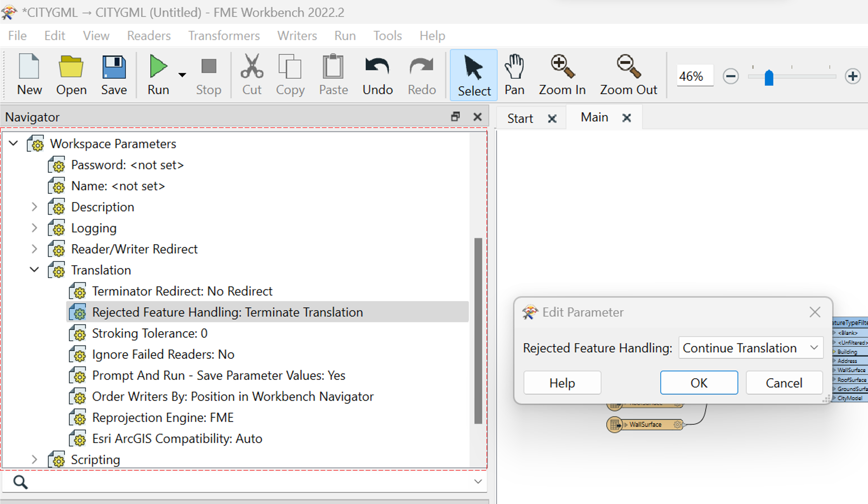Close the Navigator panel
The width and height of the screenshot is (868, 504).
tap(477, 117)
